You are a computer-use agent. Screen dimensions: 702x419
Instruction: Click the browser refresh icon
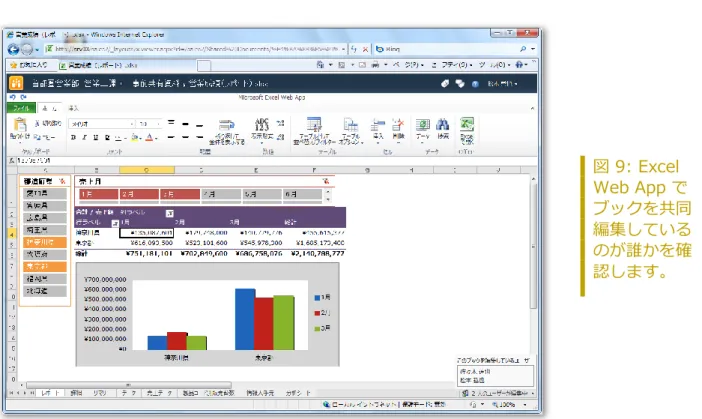coord(354,49)
